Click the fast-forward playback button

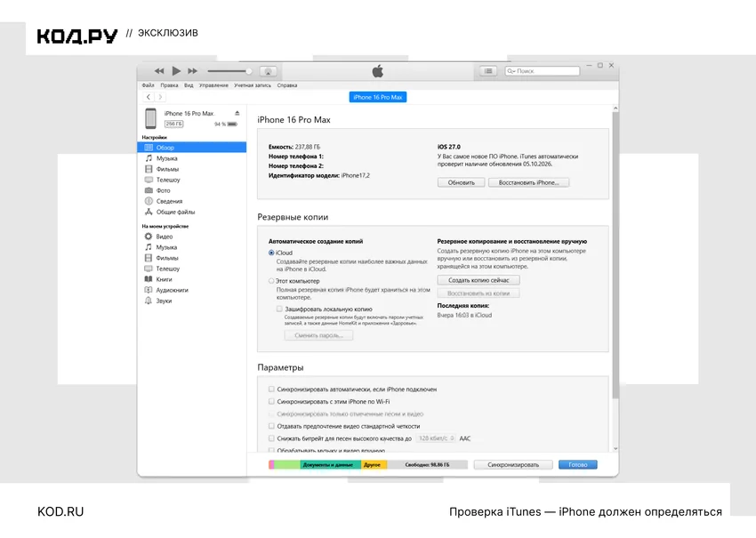click(x=192, y=71)
